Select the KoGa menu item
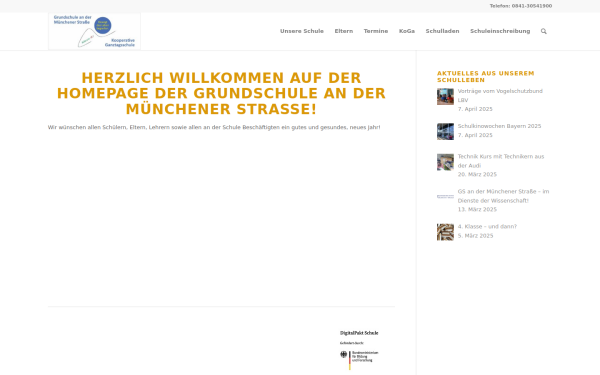The height and width of the screenshot is (375, 600). point(407,31)
